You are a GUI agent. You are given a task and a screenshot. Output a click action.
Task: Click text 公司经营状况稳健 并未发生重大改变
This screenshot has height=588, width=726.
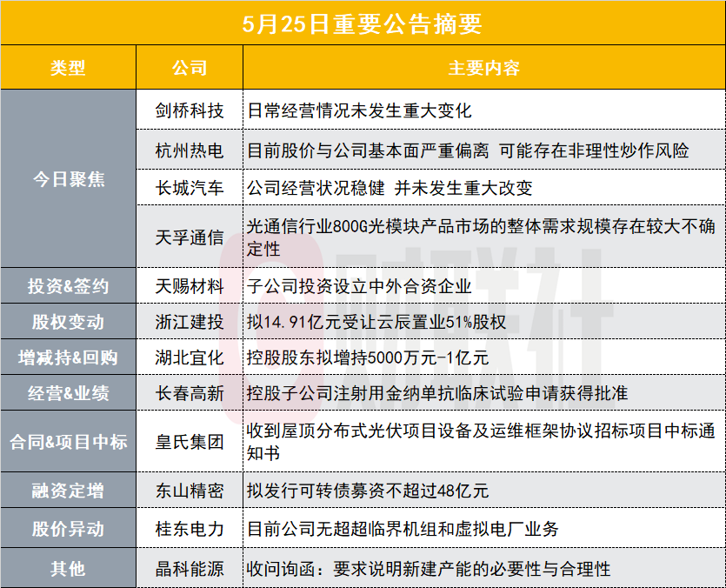click(390, 188)
